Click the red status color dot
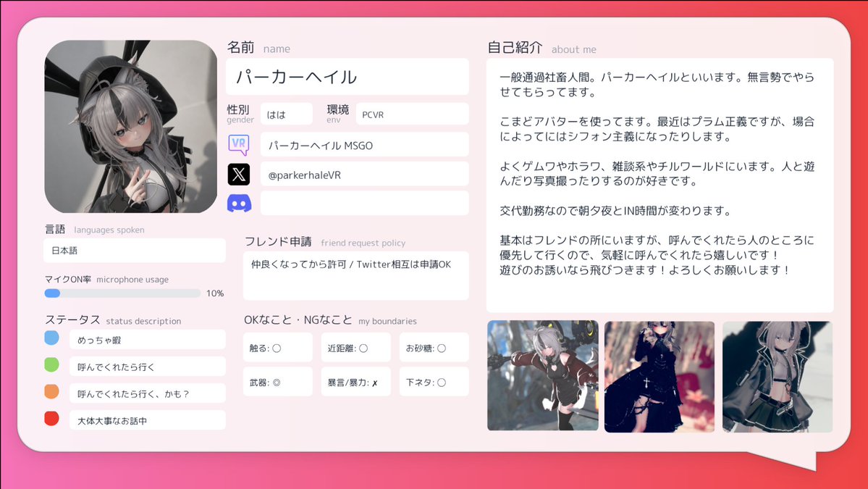This screenshot has height=489, width=868. [51, 418]
